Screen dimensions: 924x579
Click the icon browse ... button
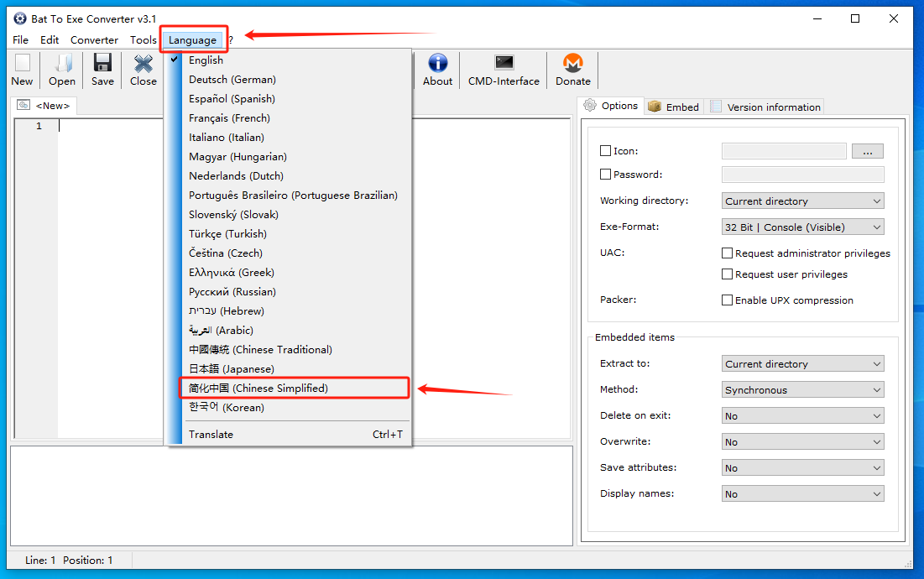[x=868, y=151]
